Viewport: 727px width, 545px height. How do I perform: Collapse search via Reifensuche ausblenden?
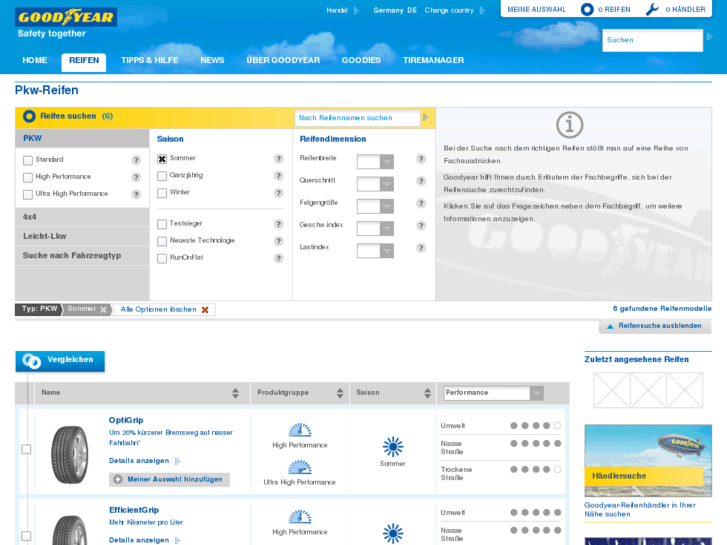[655, 326]
